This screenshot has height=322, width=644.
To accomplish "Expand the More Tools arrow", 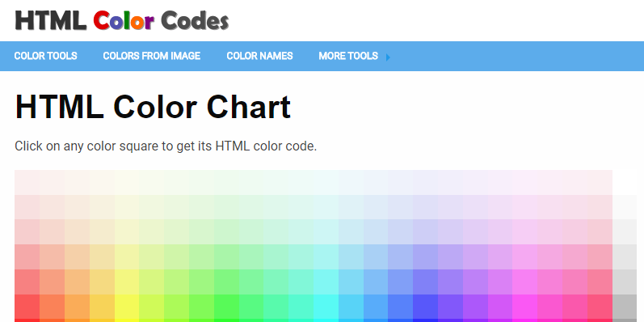I will (388, 57).
